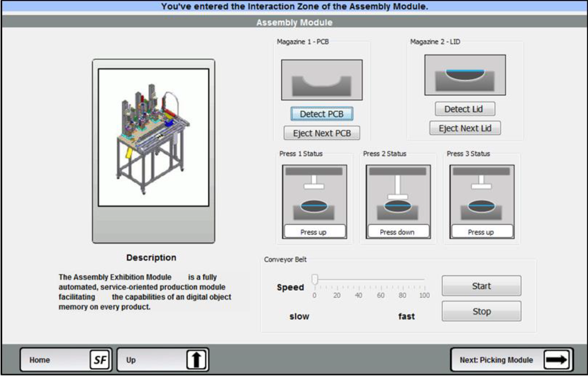
Task: Select the Press 1 status graphic
Action: click(313, 195)
